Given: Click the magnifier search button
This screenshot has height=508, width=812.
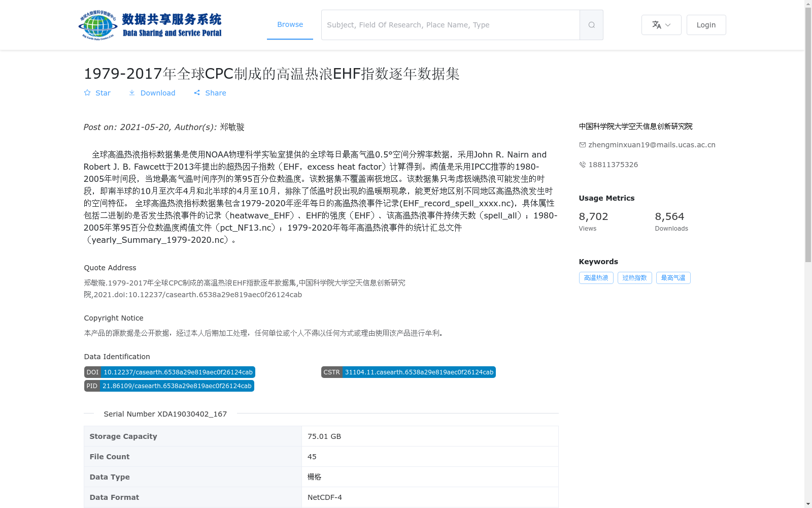Looking at the screenshot, I should (x=591, y=25).
